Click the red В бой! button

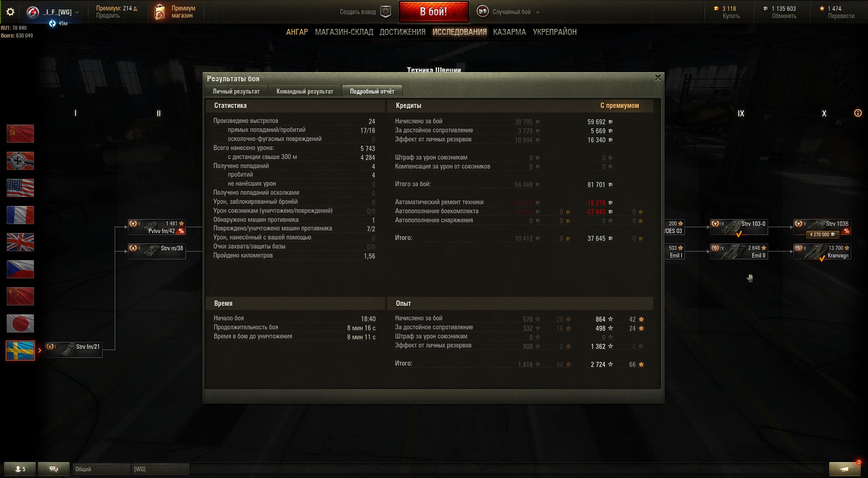434,12
